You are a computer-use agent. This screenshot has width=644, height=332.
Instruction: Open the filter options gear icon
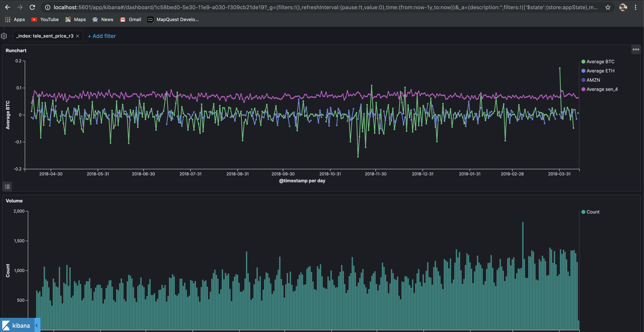4,36
